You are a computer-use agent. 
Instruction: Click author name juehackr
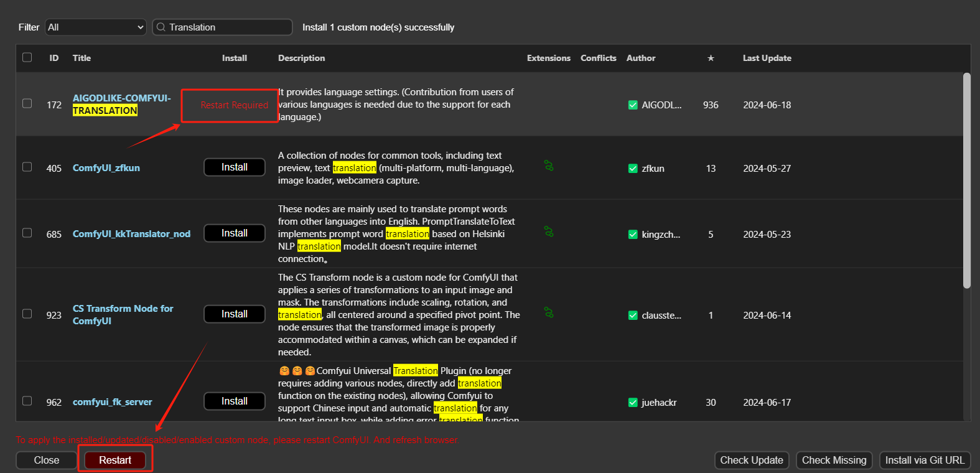tap(659, 403)
